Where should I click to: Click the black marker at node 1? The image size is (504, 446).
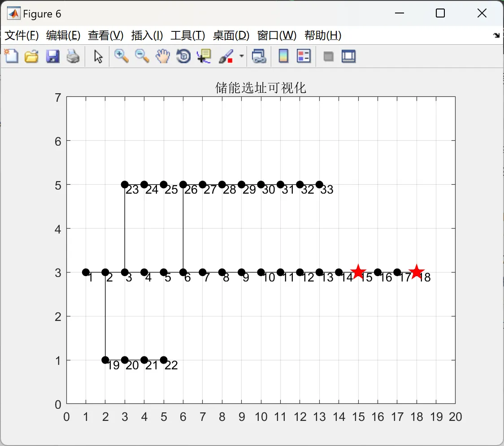pos(86,272)
